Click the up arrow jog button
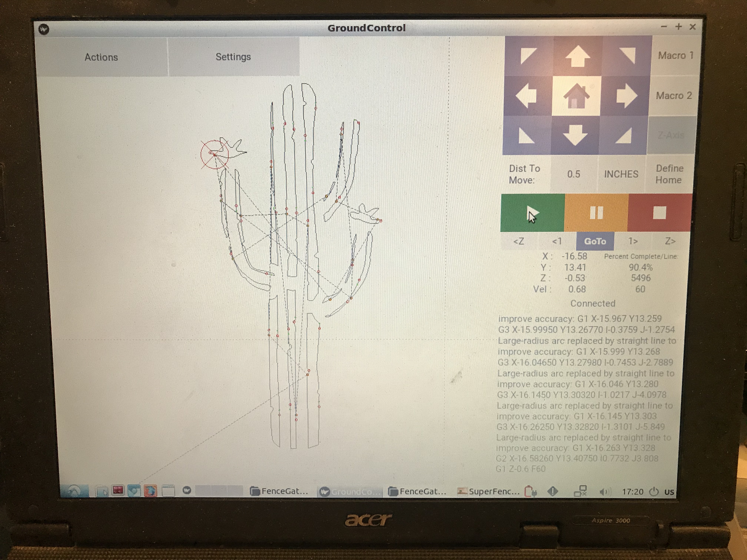 point(578,56)
